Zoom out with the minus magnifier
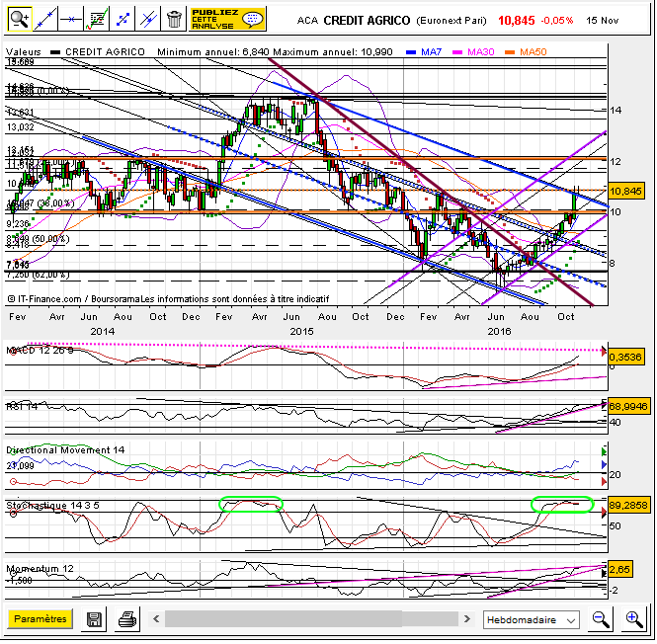Screen dimensions: 657x644 point(601,619)
